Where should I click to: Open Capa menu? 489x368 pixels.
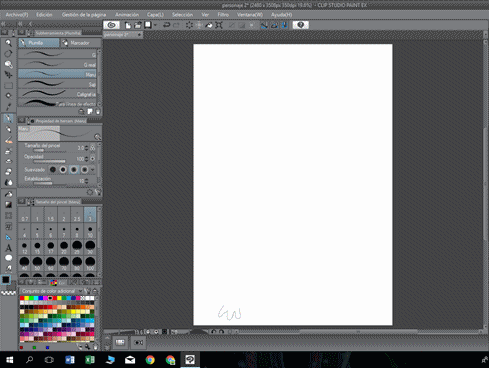pyautogui.click(x=155, y=15)
